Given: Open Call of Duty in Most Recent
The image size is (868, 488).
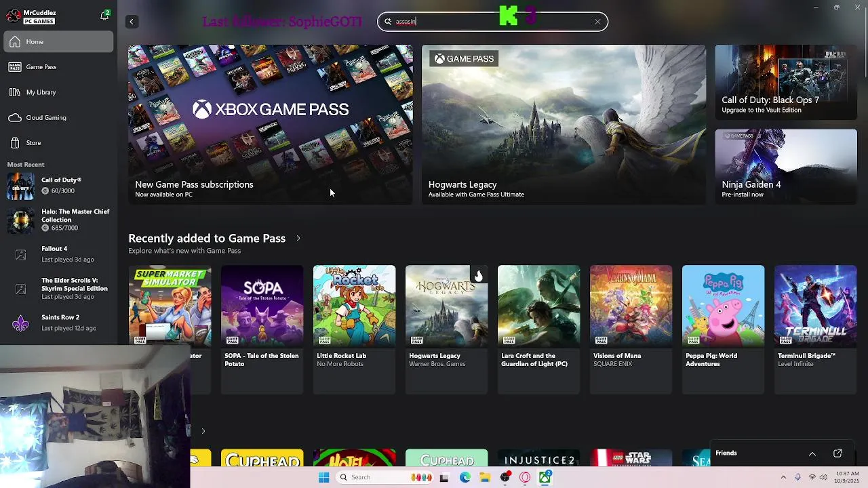Looking at the screenshot, I should tap(58, 185).
